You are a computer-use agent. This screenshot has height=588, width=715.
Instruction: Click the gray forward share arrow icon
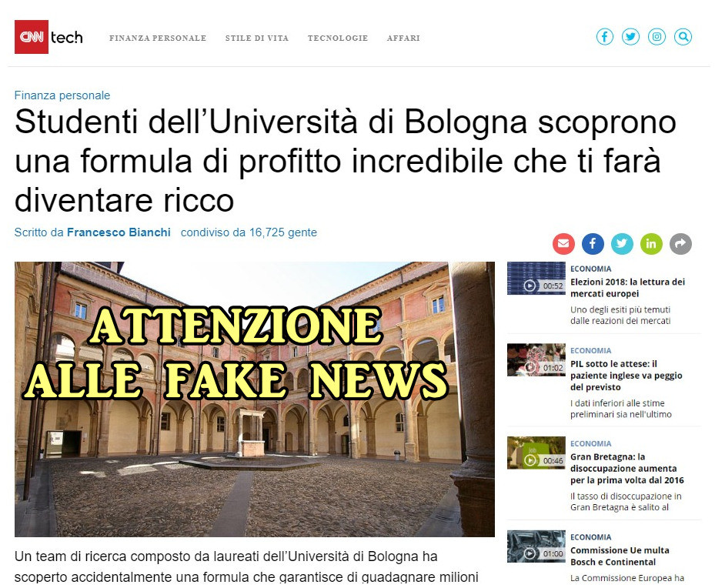click(680, 244)
